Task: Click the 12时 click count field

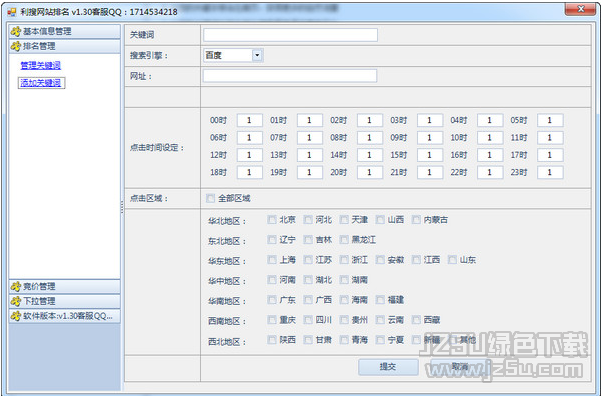Action: click(250, 155)
